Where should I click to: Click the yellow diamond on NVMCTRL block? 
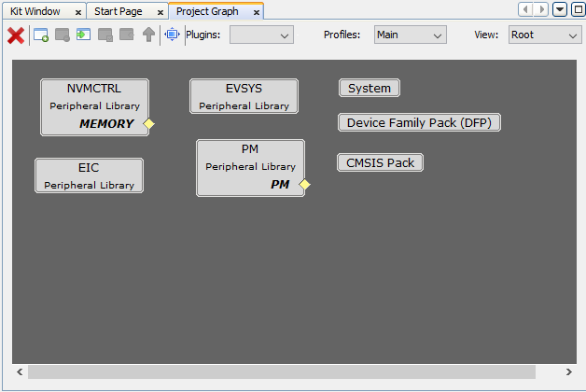point(148,123)
